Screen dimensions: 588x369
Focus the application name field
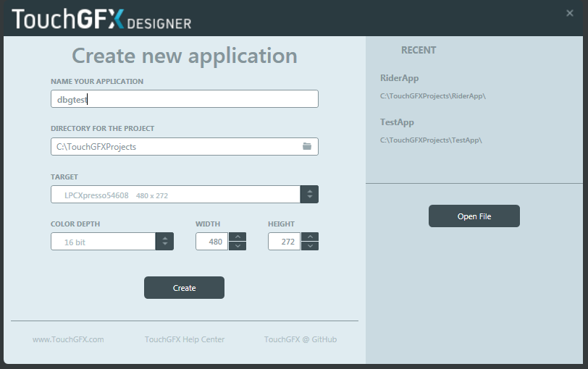tap(185, 99)
